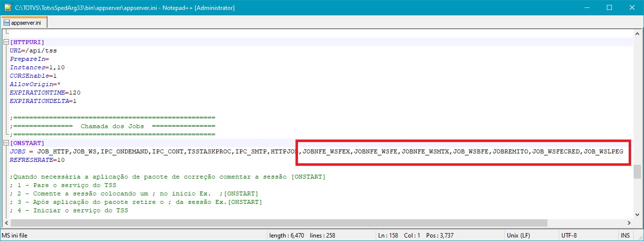Screen dimensions: 644x241
Task: Click the Notepad++ title bar app icon
Action: (7, 7)
